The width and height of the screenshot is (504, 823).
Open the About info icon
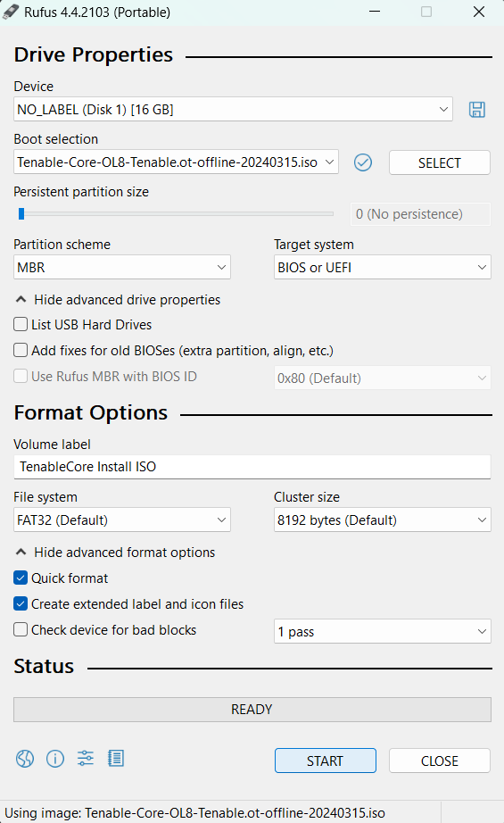(x=55, y=759)
